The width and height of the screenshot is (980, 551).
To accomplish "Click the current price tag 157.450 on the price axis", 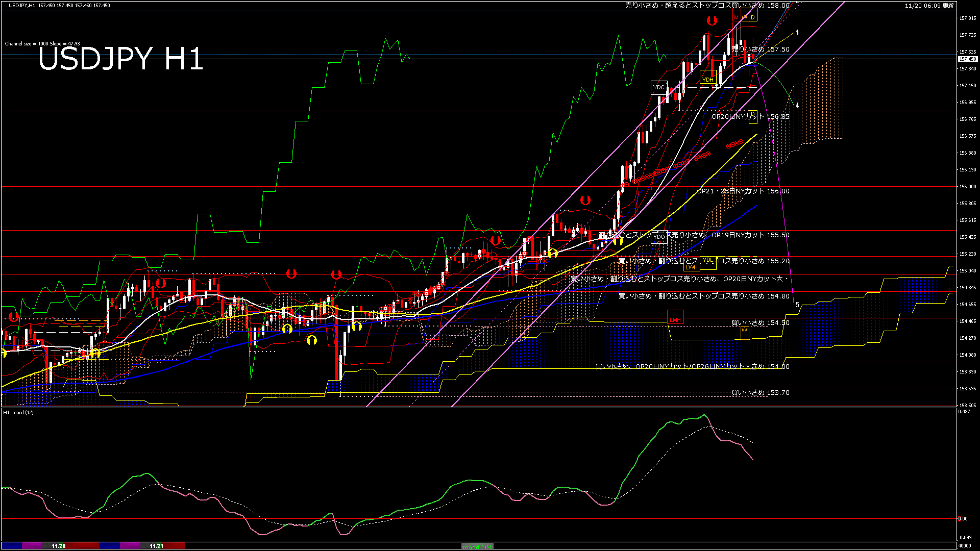I will (x=967, y=59).
